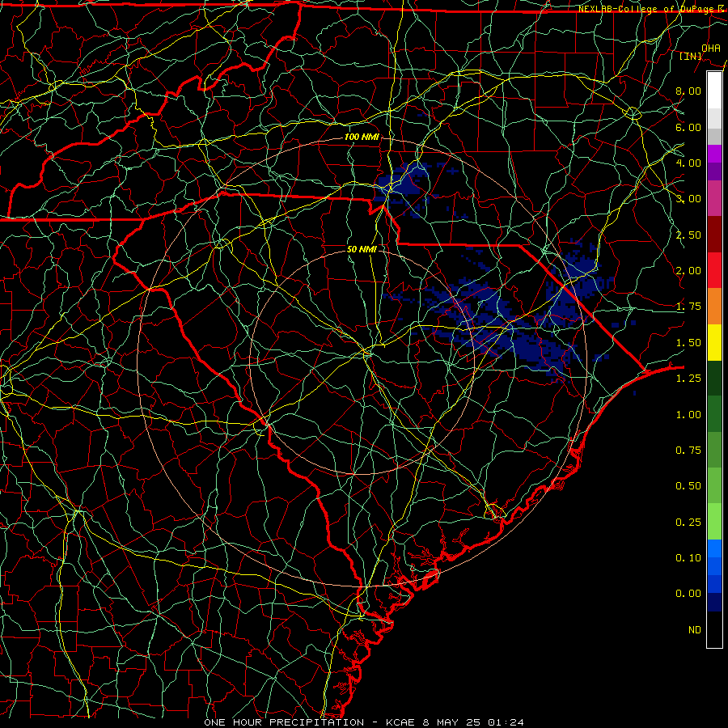Click the 0.00 legend value
The image size is (728, 728).
point(688,594)
